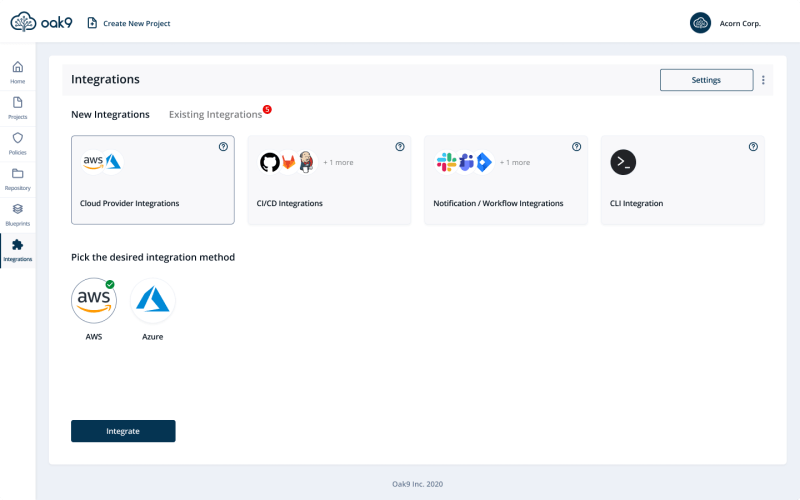Click the CLI terminal prompt icon
800x500 pixels.
coord(623,162)
